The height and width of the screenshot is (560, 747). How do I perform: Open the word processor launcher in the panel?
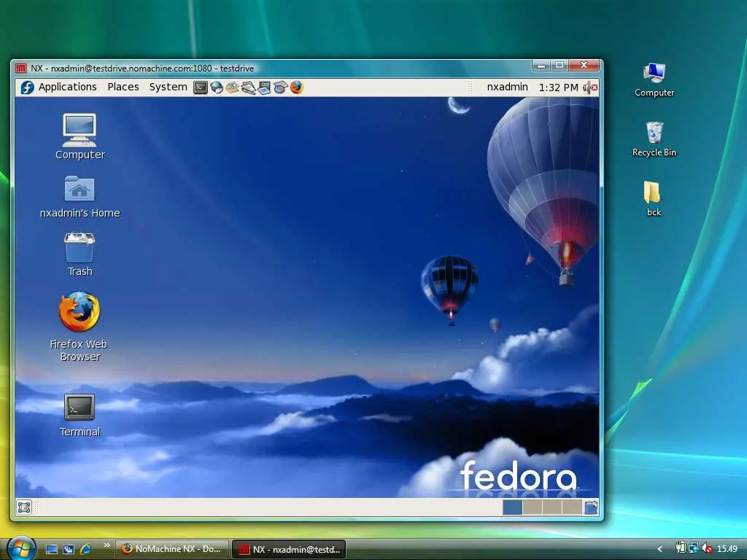[248, 87]
